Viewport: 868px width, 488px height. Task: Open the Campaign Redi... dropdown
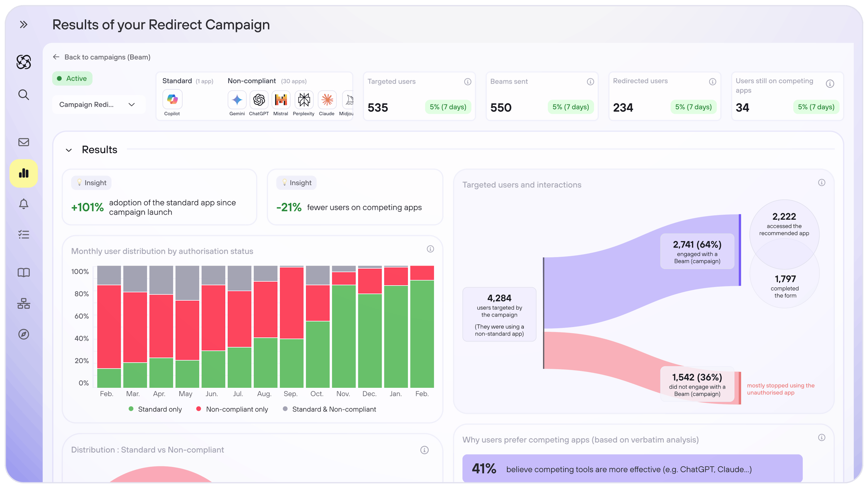click(98, 104)
